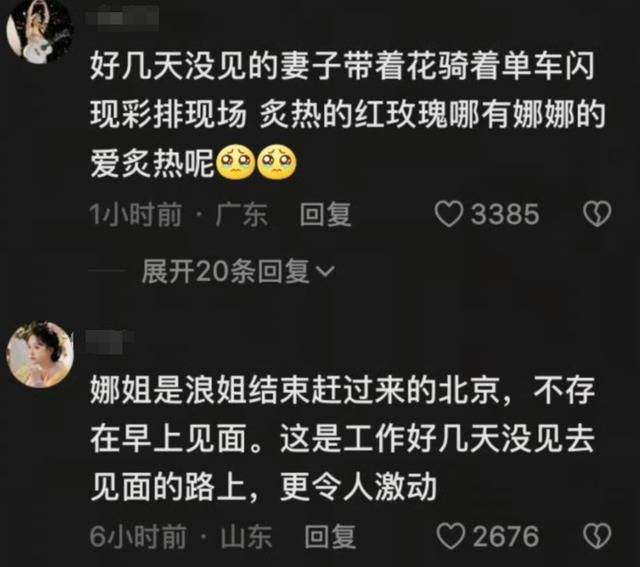Expand the 展开20条回复 replies
Image resolution: width=640 pixels, height=567 pixels.
[238, 271]
